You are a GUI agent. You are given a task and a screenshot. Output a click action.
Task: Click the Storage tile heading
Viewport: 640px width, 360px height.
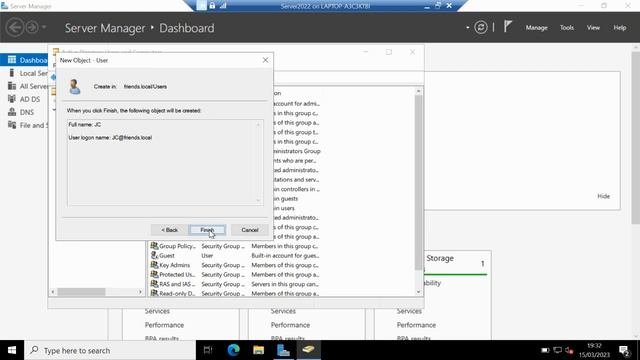pyautogui.click(x=440, y=258)
